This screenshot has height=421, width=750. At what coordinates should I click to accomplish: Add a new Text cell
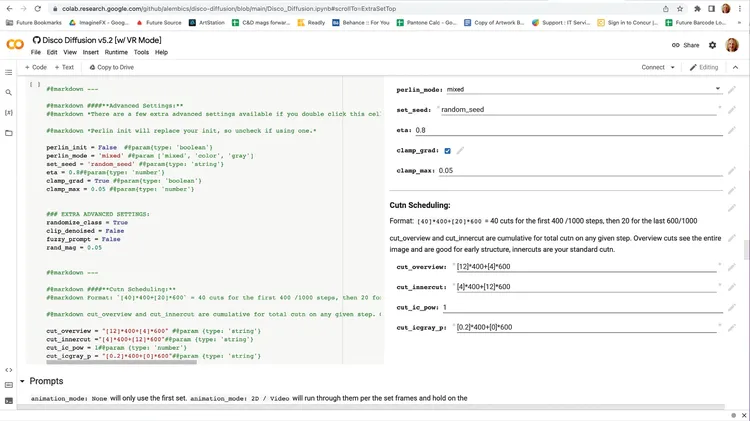(64, 67)
